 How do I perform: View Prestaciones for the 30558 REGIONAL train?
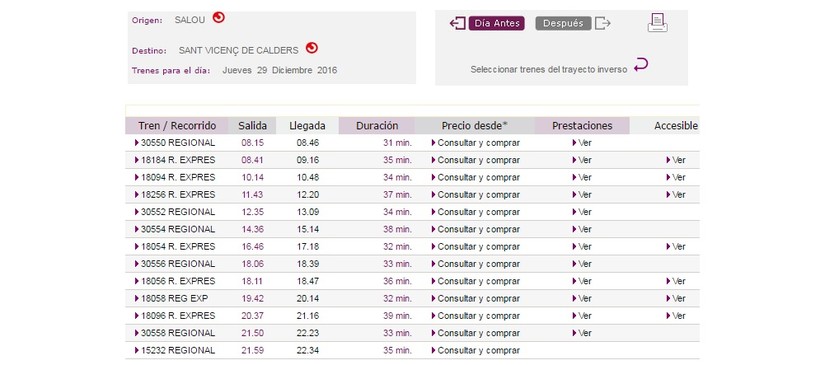(x=582, y=333)
